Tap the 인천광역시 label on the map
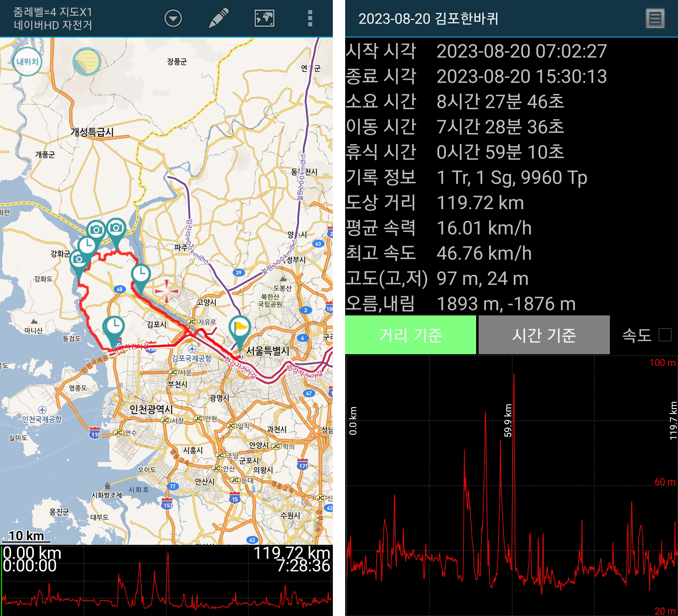The height and width of the screenshot is (616, 678). point(151,409)
